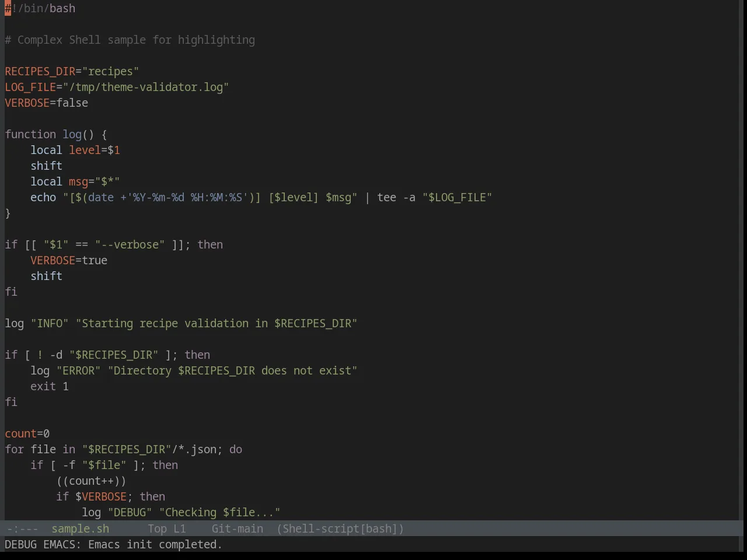Click 'tee -a' in the echo pipeline
747x560 pixels.
point(396,197)
